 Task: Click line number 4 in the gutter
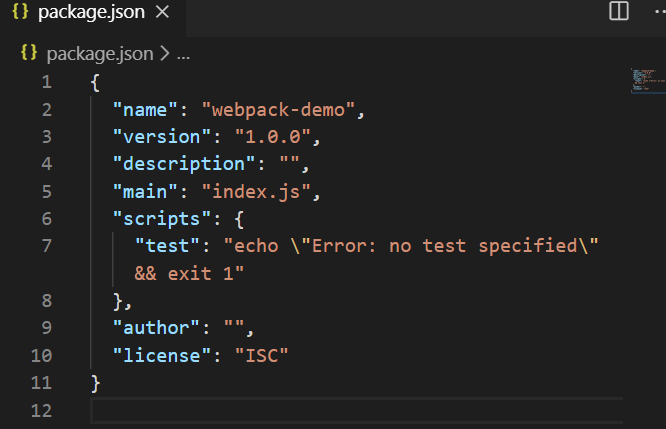[x=47, y=164]
